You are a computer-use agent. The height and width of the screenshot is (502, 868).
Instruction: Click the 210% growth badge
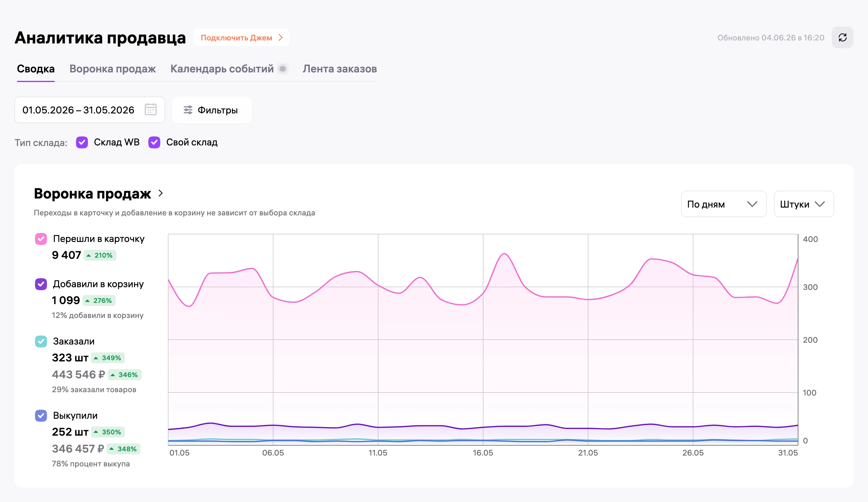100,256
